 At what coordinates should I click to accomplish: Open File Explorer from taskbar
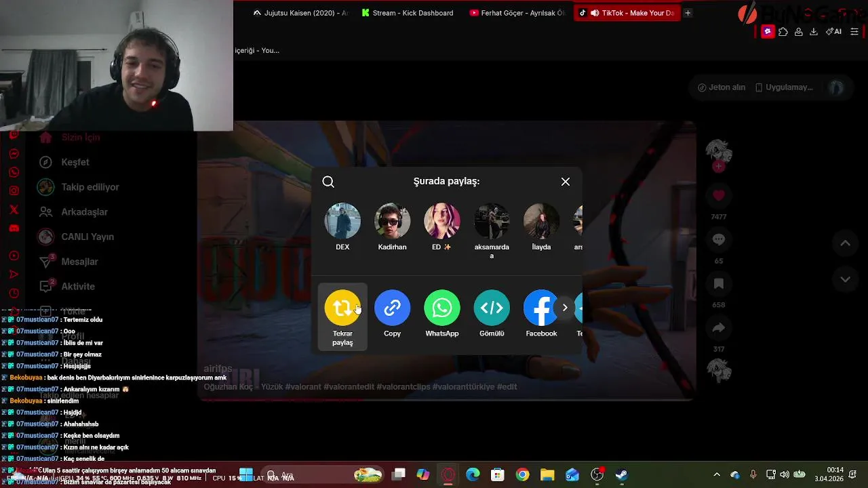pyautogui.click(x=547, y=475)
